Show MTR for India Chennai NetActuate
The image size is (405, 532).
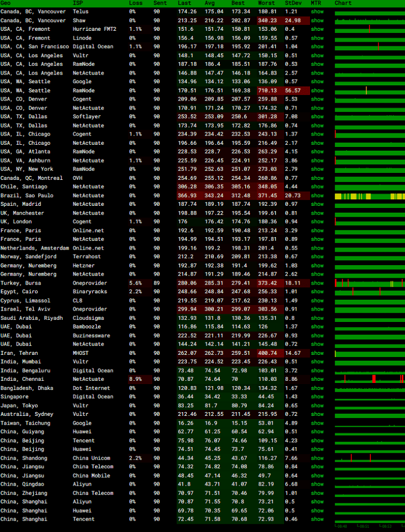[317, 379]
